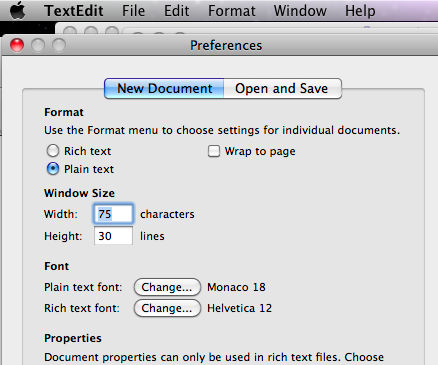Click the 'lines' label beside Height
The height and width of the screenshot is (365, 438).
coord(152,236)
